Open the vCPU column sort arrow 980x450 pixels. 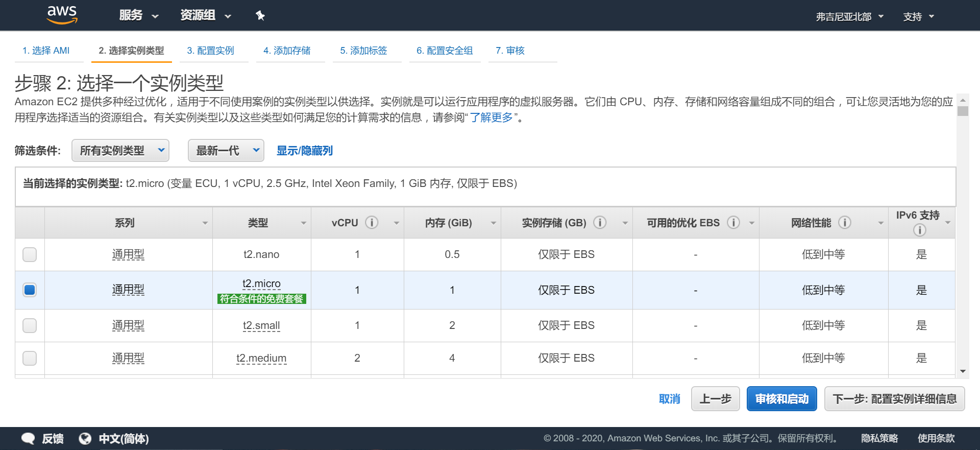(397, 223)
